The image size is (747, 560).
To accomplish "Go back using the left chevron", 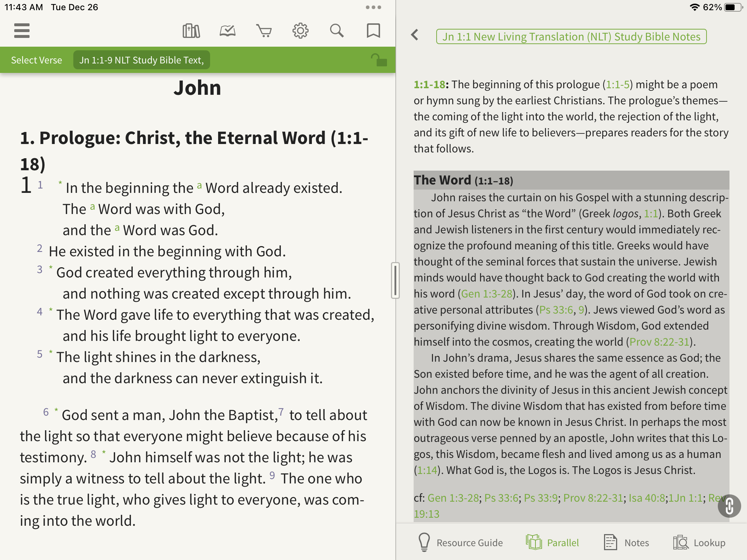I will (415, 35).
